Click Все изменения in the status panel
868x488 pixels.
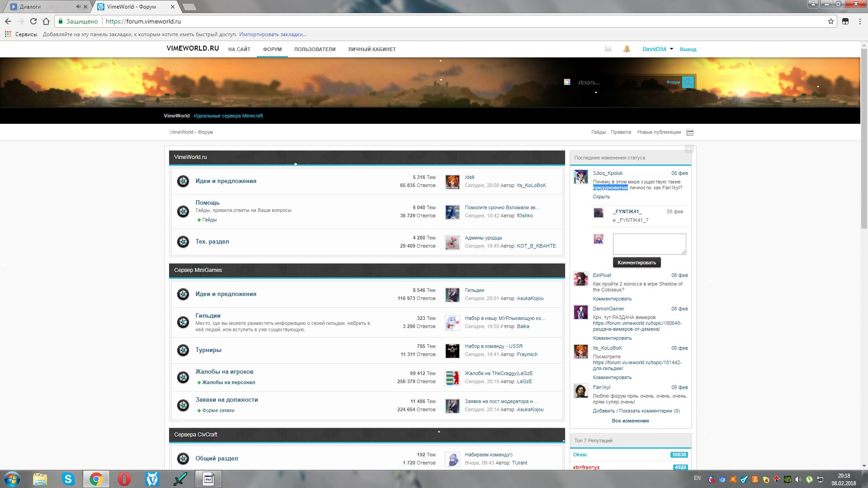click(630, 421)
